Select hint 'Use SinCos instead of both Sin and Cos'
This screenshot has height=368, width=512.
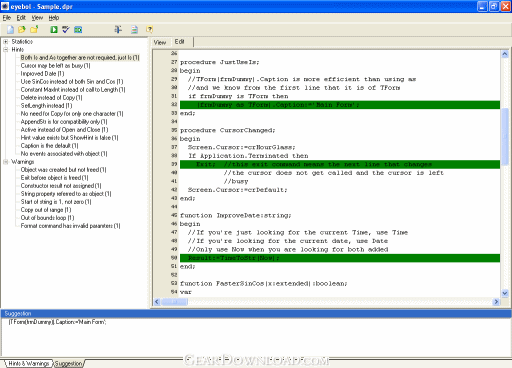coord(72,82)
